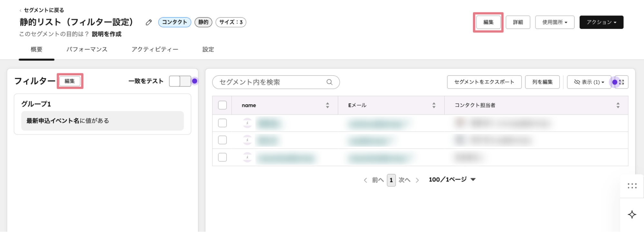Open the アクティビティー tab
The image size is (644, 232).
click(x=155, y=50)
